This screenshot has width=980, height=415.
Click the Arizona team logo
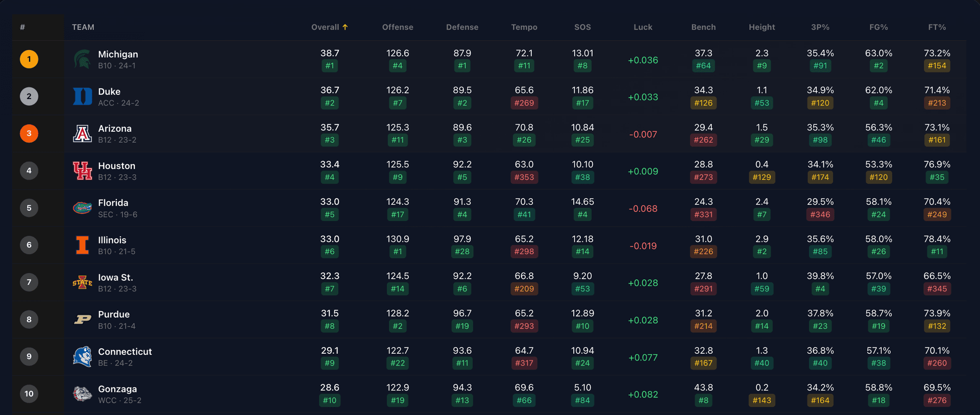click(x=82, y=134)
